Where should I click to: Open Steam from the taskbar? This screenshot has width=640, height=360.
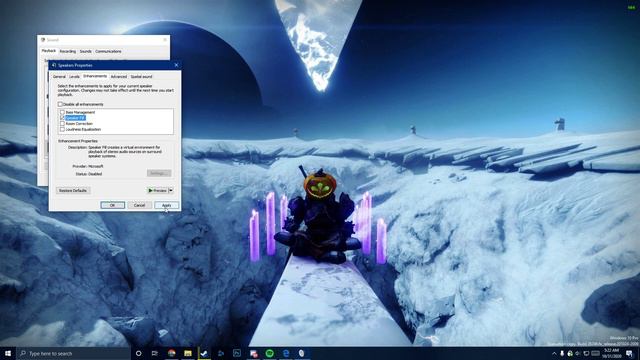point(204,353)
